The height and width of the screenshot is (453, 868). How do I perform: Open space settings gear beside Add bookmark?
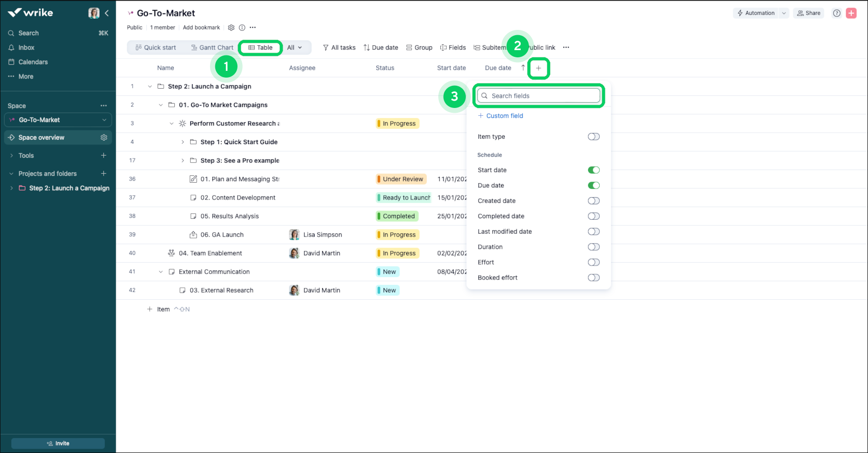coord(231,27)
